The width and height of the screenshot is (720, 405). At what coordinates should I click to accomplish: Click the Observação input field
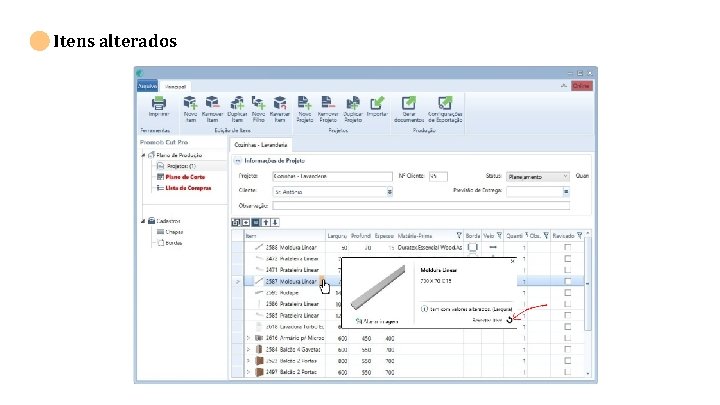(x=421, y=206)
